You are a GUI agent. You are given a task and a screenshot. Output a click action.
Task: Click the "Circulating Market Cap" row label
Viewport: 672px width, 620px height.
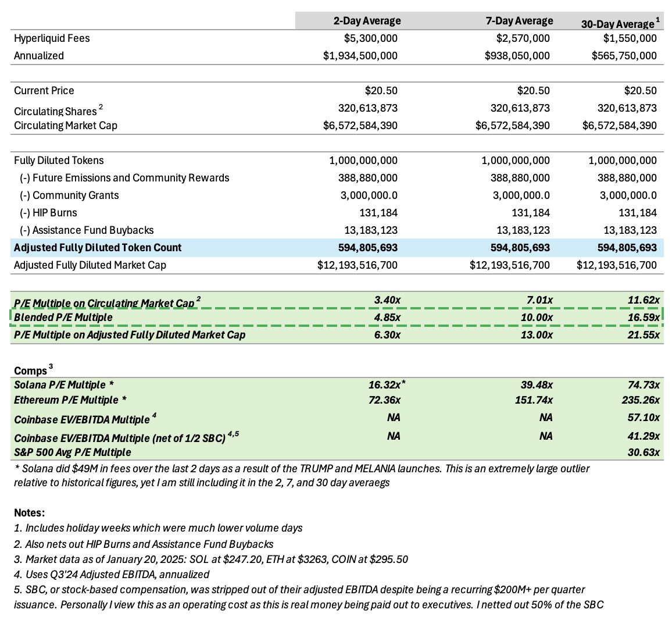(65, 126)
